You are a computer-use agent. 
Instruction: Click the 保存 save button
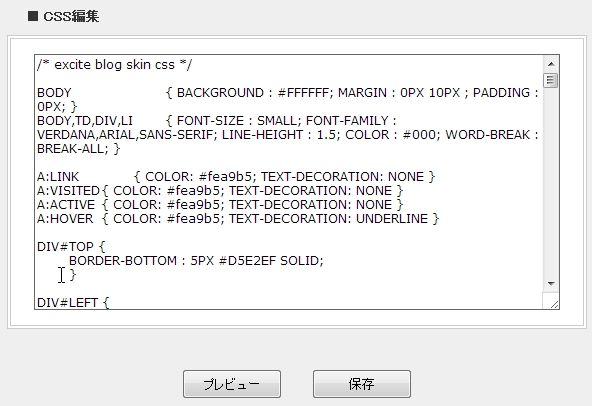(x=362, y=384)
